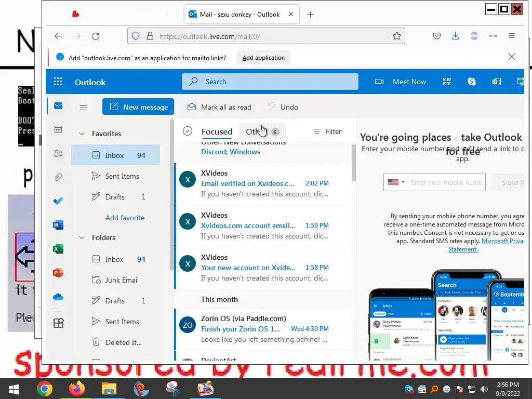
Task: Click Add application for mailto links
Action: (263, 58)
